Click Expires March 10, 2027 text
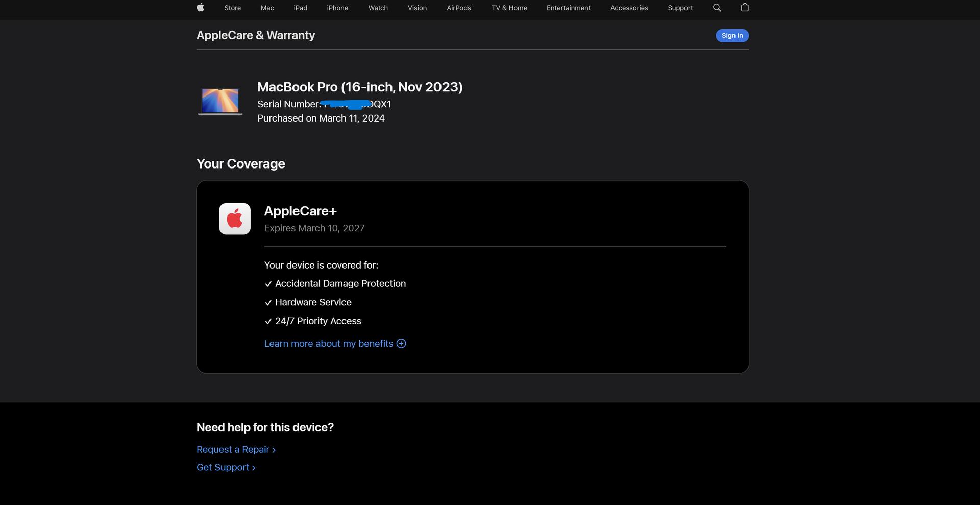This screenshot has width=980, height=505. click(314, 228)
